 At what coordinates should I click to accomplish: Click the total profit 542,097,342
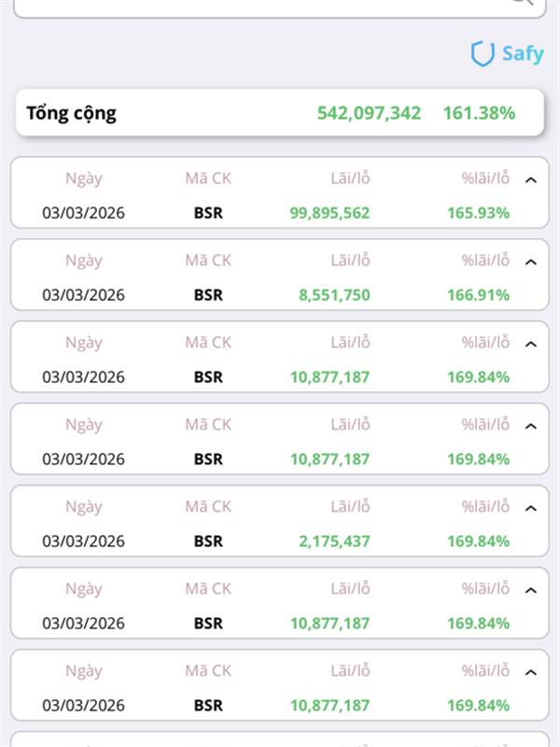(369, 114)
